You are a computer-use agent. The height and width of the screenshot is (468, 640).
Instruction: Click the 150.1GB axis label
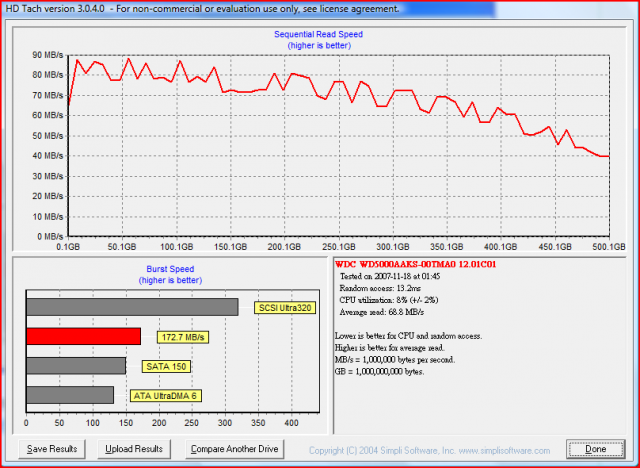pos(230,247)
